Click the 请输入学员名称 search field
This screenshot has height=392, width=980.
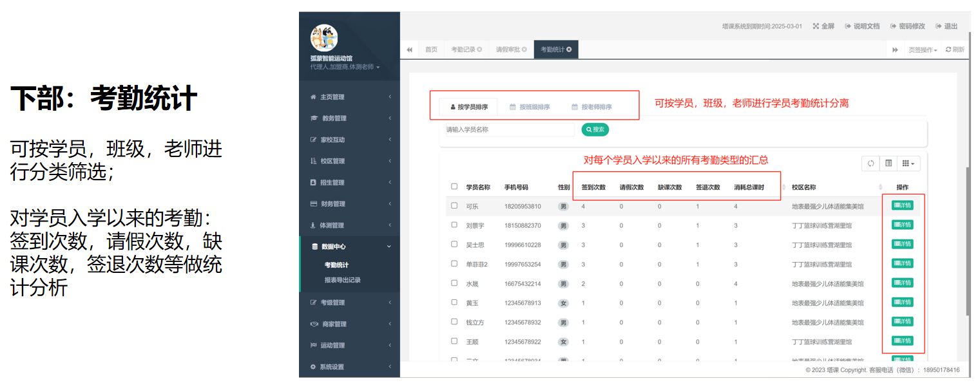(509, 129)
